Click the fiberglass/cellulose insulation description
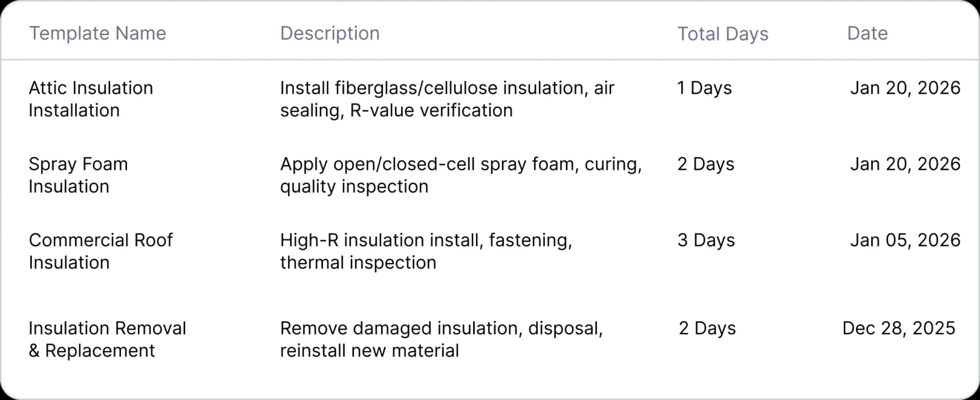This screenshot has height=400, width=980. 447,99
